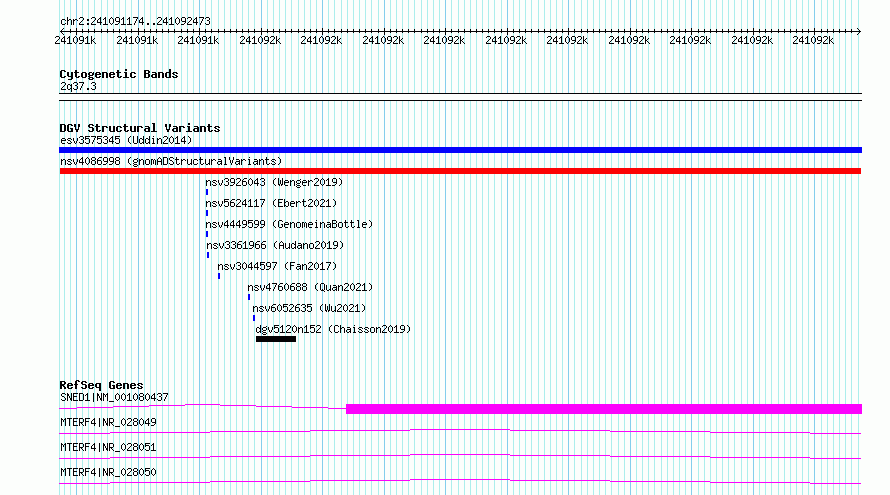This screenshot has width=890, height=495.
Task: Open variant nsv3044597 (Fan2017)
Action: point(277,266)
